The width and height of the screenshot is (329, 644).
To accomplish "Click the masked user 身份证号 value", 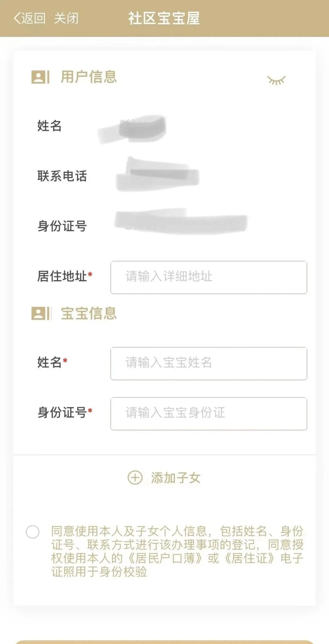I will (x=181, y=222).
